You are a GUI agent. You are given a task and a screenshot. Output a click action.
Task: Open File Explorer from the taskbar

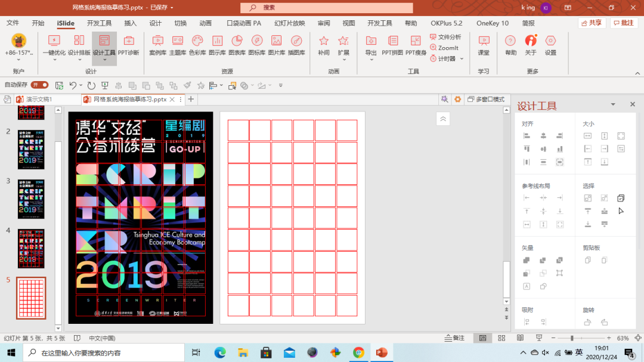click(x=243, y=352)
